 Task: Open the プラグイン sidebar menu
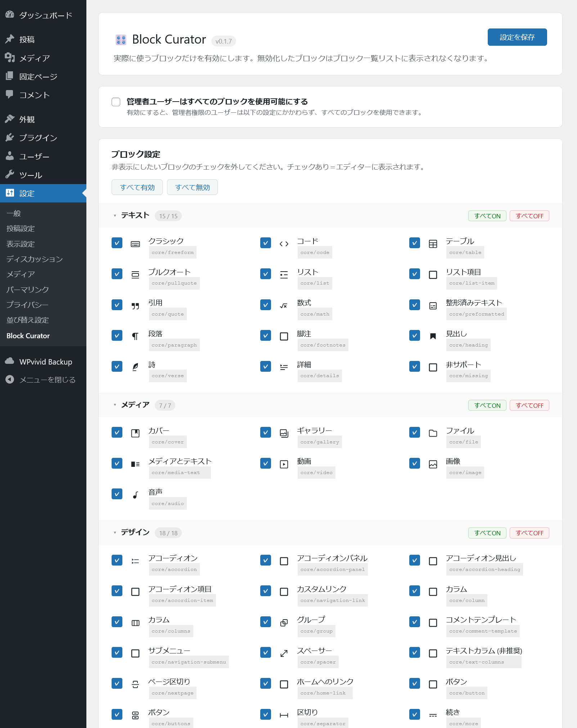pos(38,137)
